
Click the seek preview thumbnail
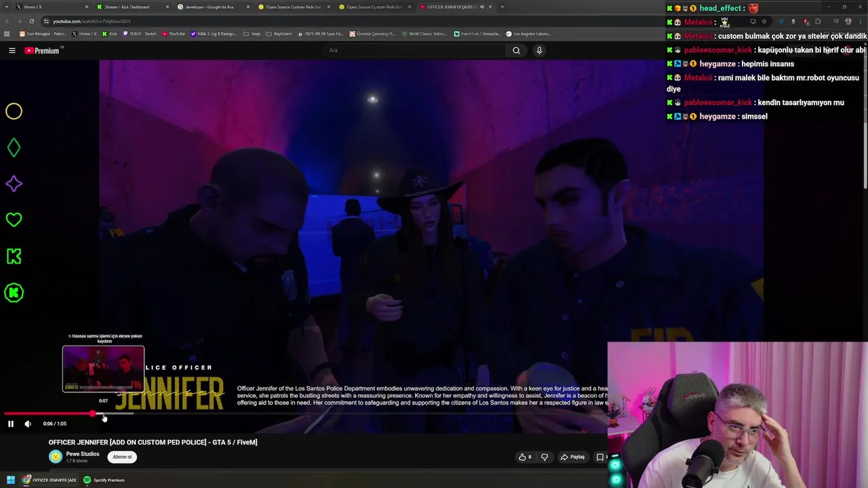(103, 369)
